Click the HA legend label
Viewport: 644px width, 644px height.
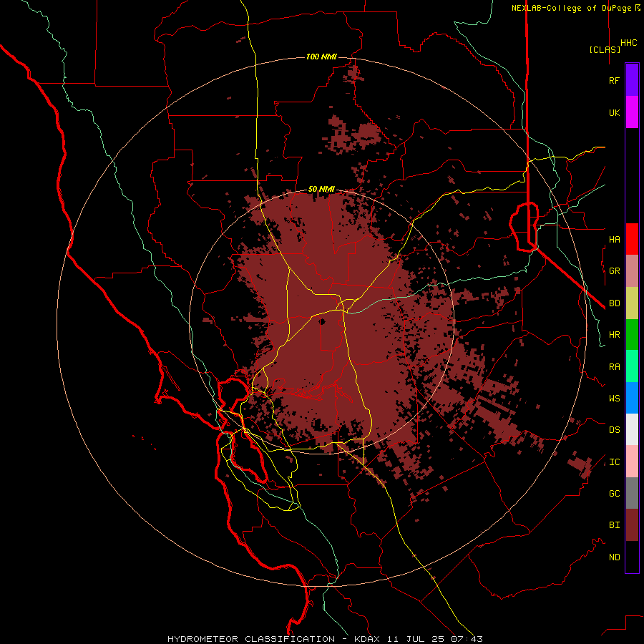pyautogui.click(x=614, y=239)
